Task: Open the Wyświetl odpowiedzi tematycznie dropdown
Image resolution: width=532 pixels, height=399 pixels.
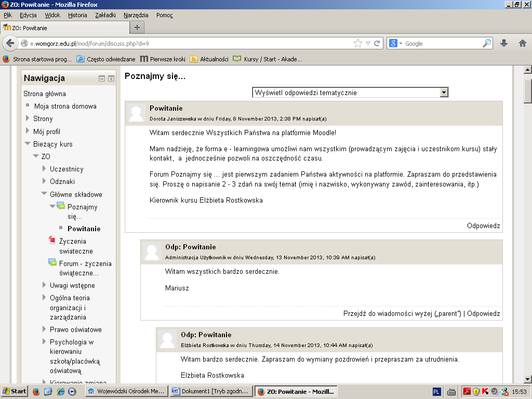Action: tap(350, 92)
